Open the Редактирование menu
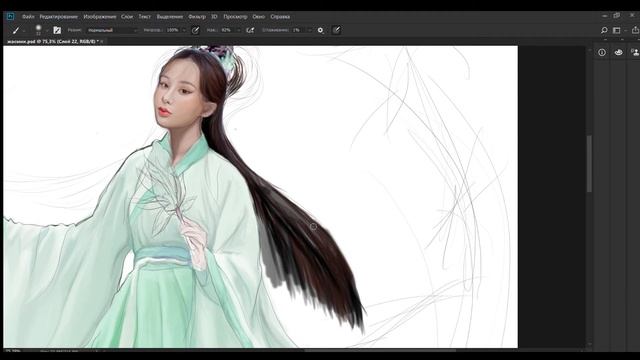640x360 pixels. click(58, 17)
